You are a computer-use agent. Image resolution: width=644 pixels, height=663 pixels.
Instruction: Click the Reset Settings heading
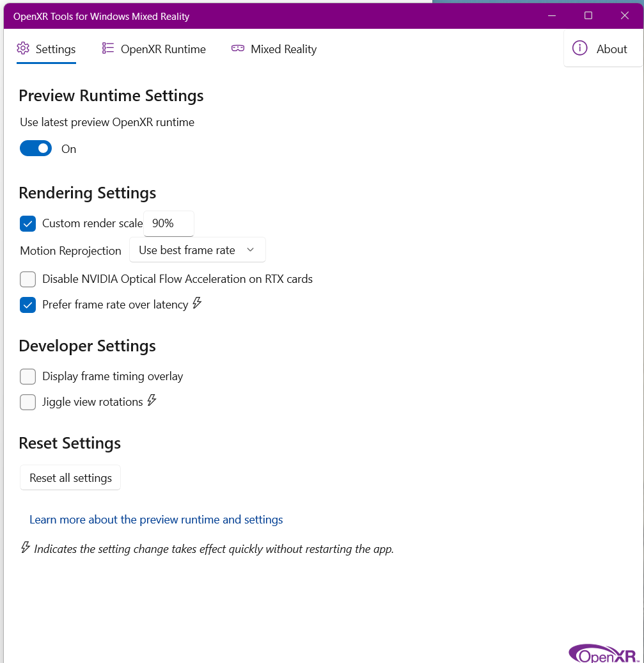(x=70, y=443)
